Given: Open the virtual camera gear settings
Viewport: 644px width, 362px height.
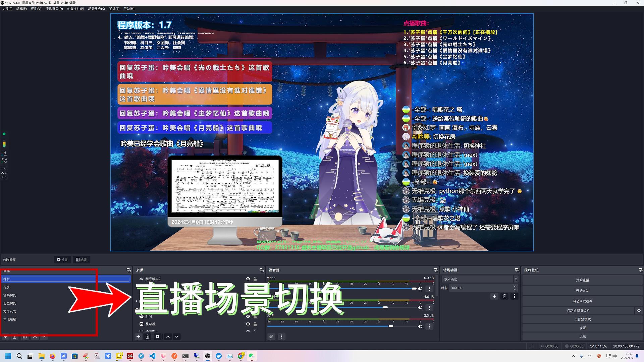Looking at the screenshot, I should pos(639,311).
